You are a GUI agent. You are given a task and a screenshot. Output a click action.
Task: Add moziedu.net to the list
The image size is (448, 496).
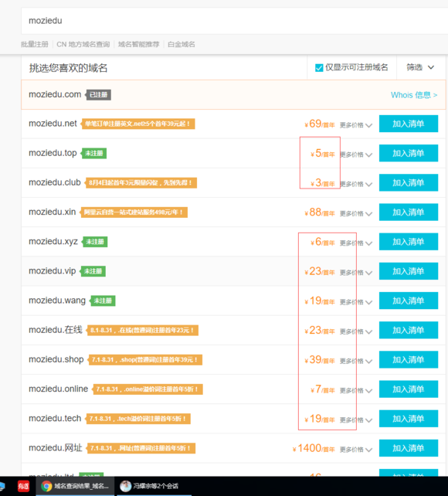(x=409, y=124)
